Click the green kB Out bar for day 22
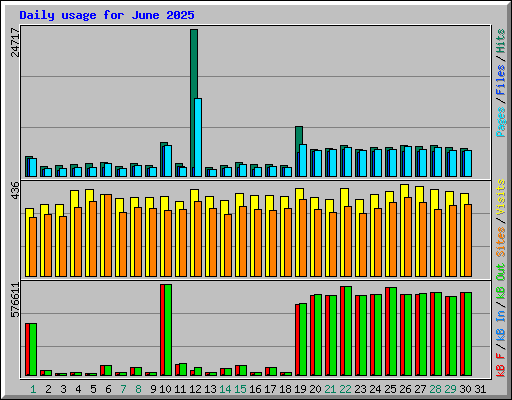Viewport: 512px width, 400px height. (x=348, y=331)
